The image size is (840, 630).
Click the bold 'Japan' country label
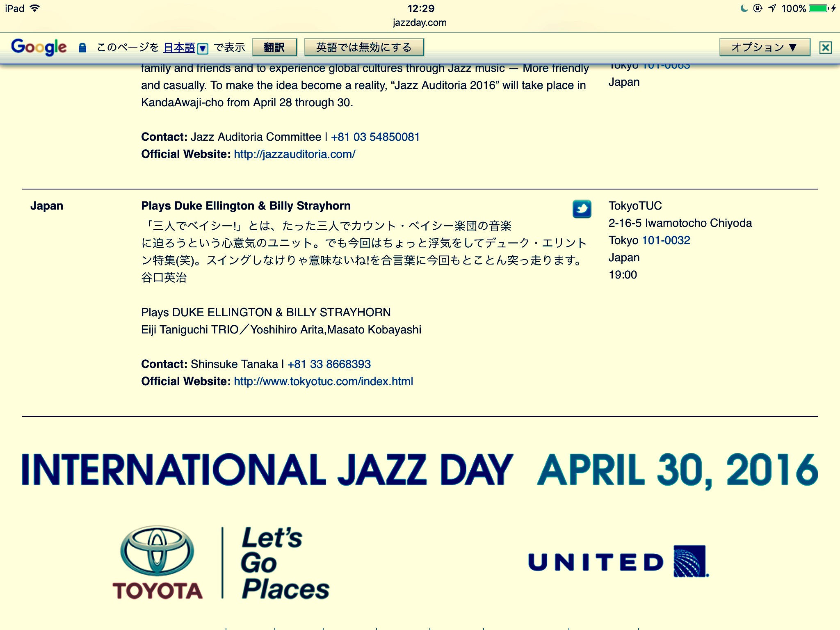(47, 206)
